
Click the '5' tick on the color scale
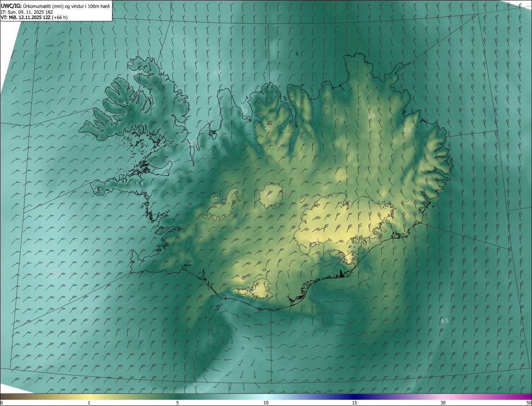(177, 403)
